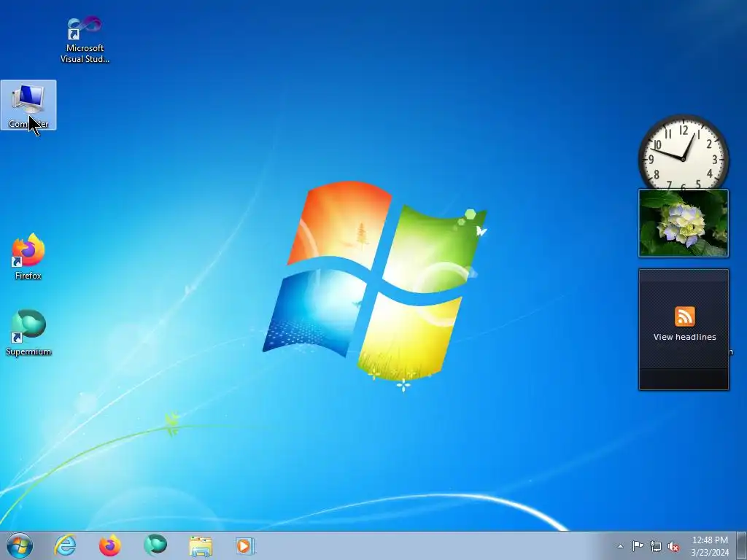Open the Firefox desktop shortcut
The height and width of the screenshot is (560, 747).
tap(28, 257)
